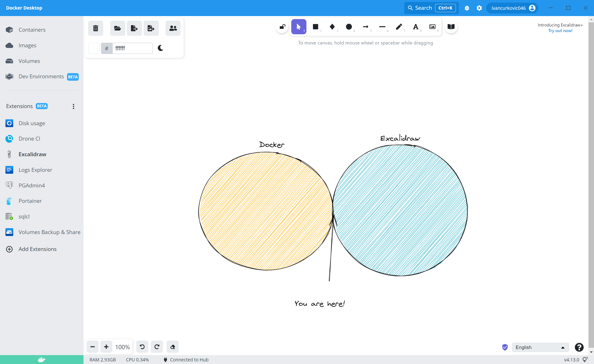Click the Undo arrow button

(x=142, y=347)
